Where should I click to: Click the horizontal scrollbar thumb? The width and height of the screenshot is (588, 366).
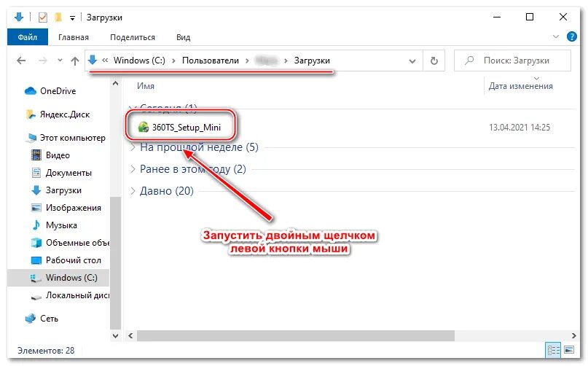tap(296, 335)
